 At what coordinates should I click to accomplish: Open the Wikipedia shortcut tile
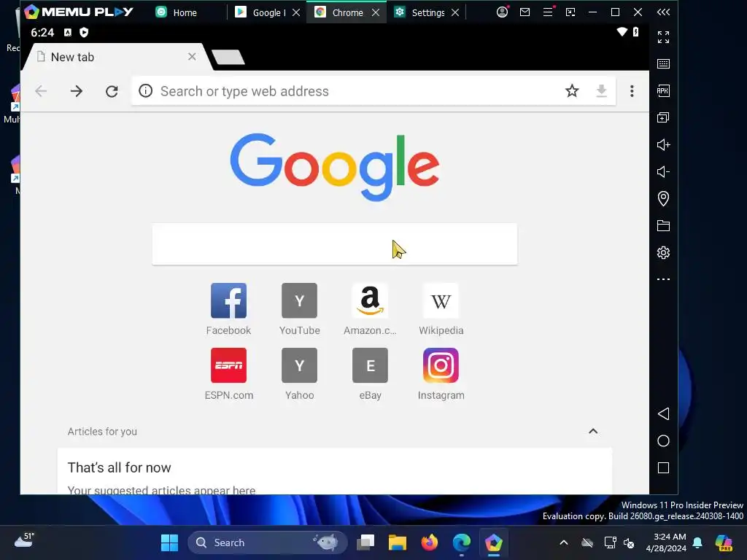(441, 309)
